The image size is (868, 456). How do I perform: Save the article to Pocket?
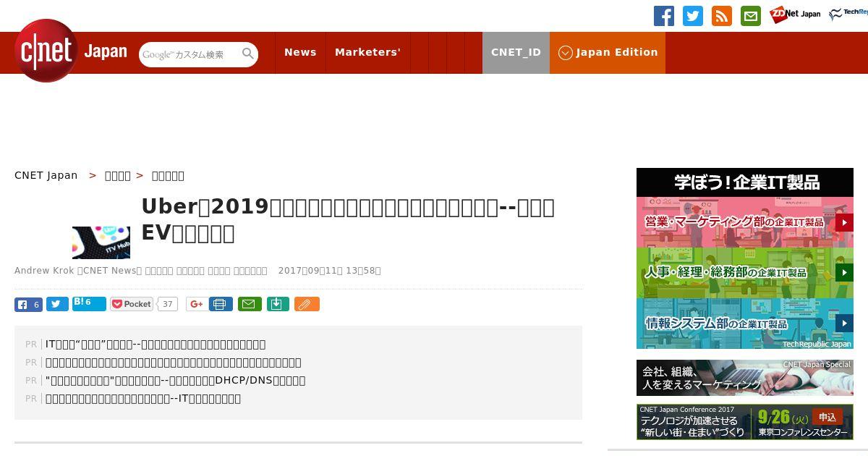132,304
